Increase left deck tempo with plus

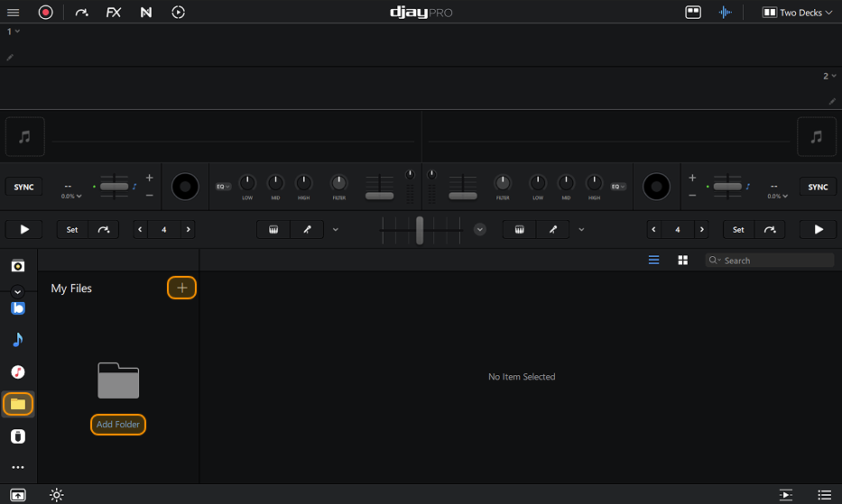[149, 178]
